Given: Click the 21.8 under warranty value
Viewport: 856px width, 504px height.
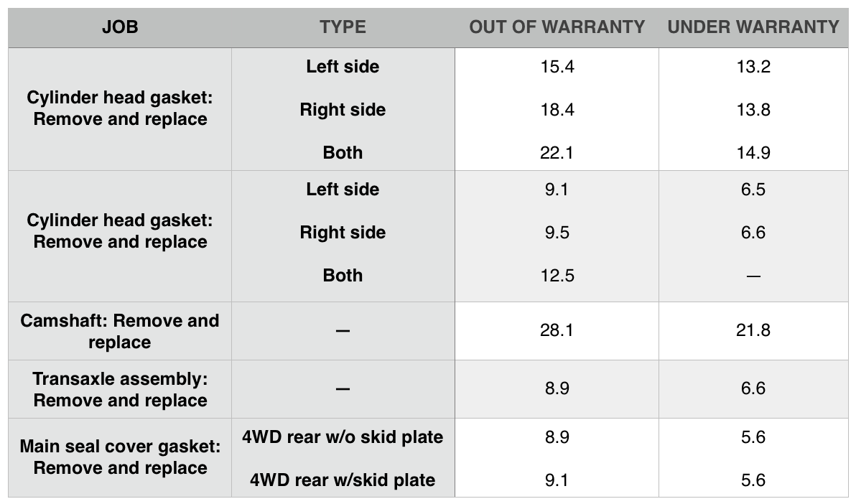Looking at the screenshot, I should [x=753, y=330].
